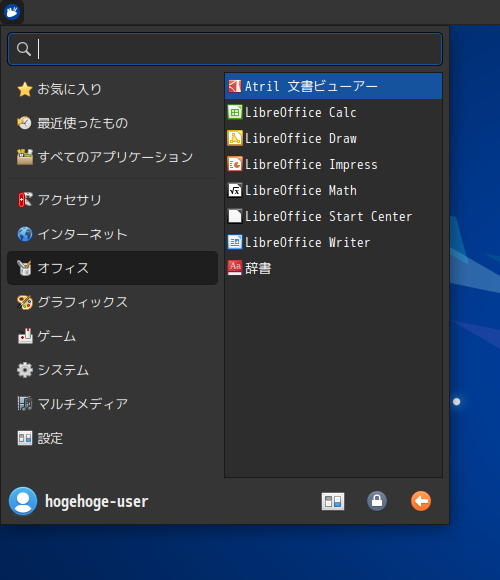Click the lock screen icon
This screenshot has height=580, width=500.
click(377, 501)
